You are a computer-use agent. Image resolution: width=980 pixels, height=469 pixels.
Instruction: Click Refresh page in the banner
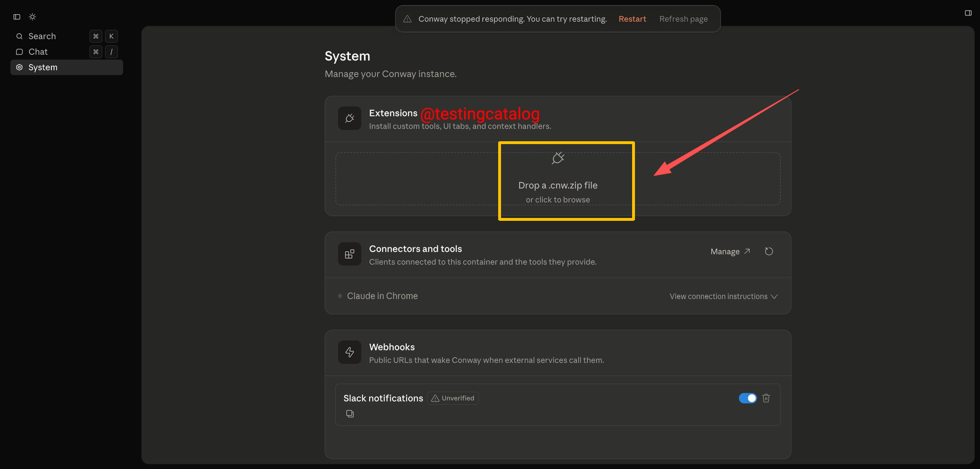683,19
